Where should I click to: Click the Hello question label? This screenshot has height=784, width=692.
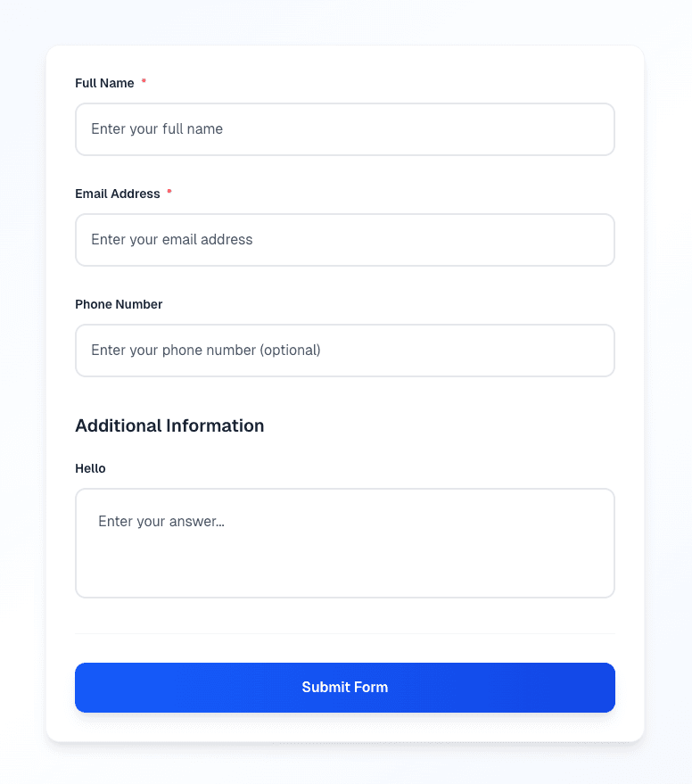click(x=90, y=468)
